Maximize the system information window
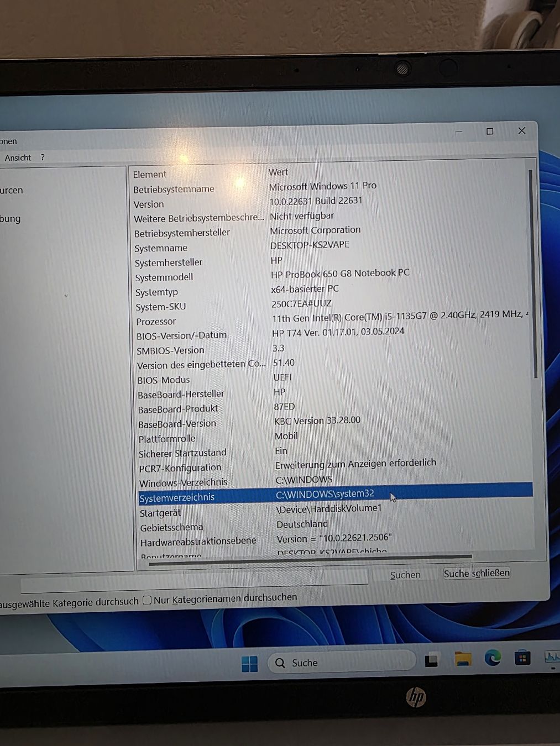Viewport: 560px width, 746px height. (x=490, y=131)
